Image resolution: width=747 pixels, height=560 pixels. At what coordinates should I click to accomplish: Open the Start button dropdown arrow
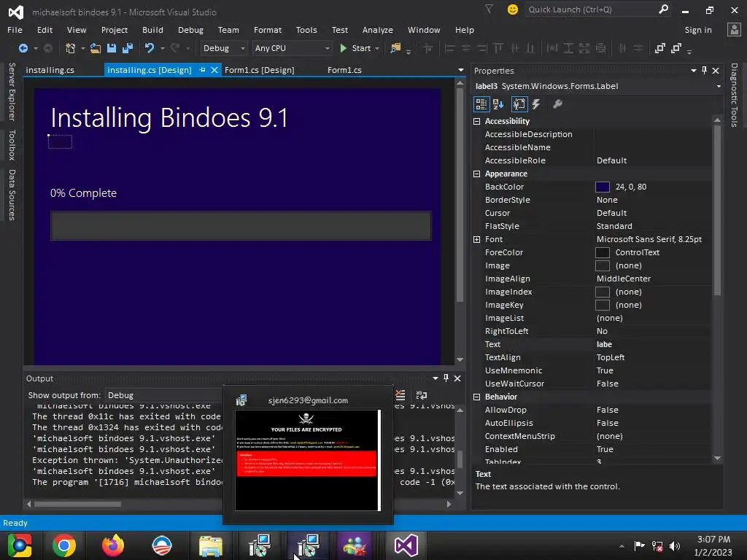[377, 49]
